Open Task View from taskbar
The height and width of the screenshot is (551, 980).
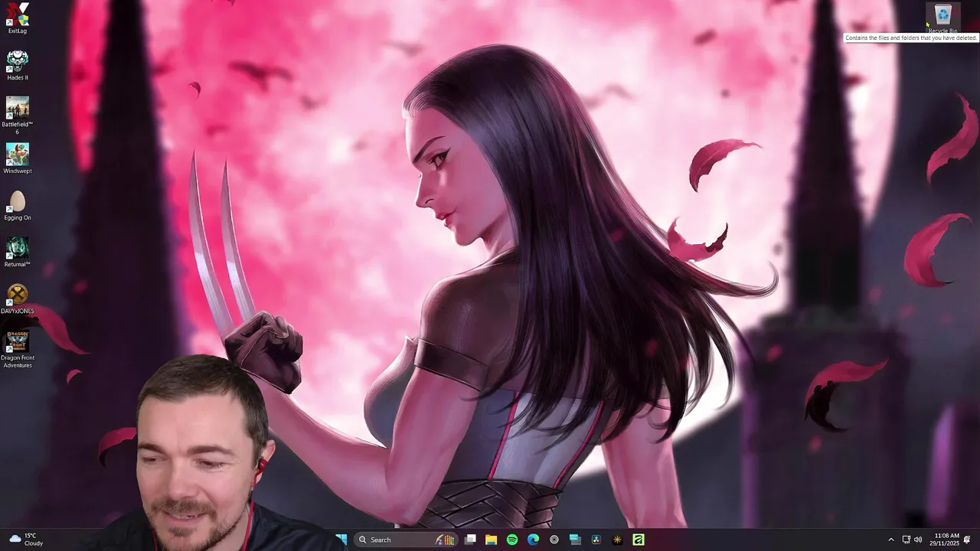[x=470, y=540]
